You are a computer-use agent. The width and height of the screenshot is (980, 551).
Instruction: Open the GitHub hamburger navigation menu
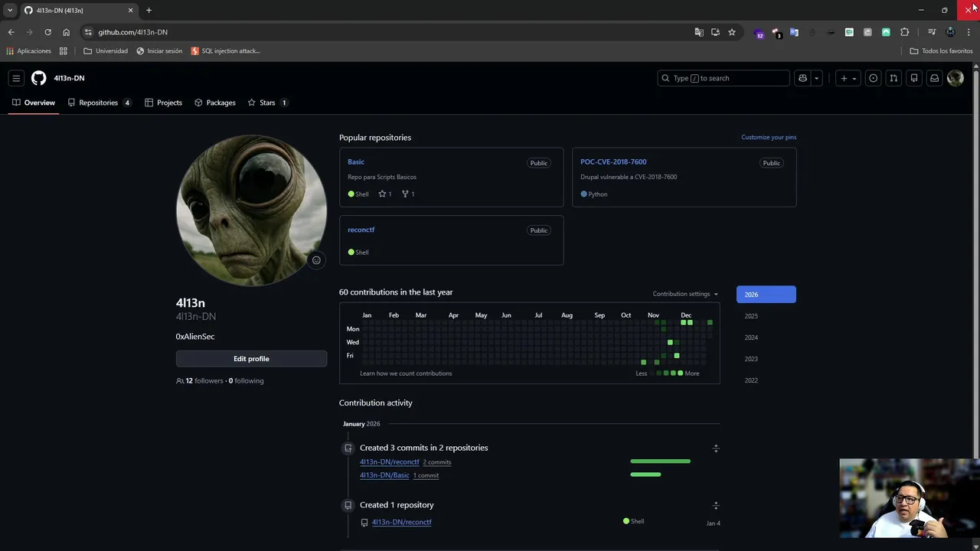click(16, 78)
